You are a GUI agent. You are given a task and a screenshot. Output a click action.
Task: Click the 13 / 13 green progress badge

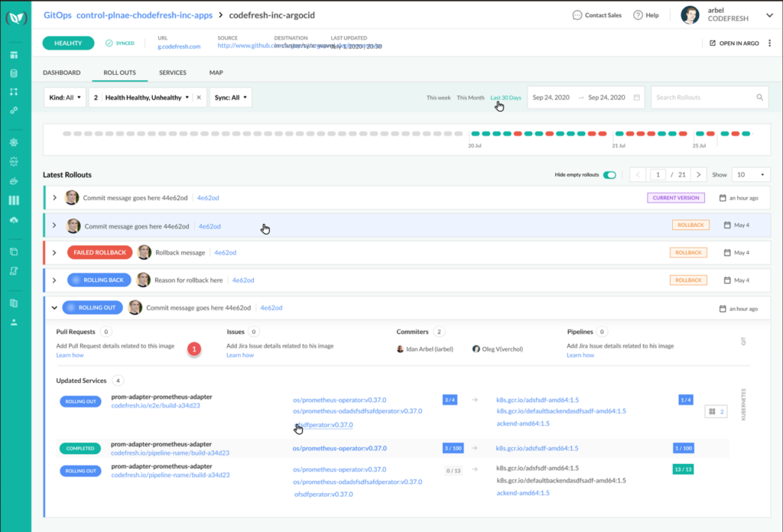point(683,469)
